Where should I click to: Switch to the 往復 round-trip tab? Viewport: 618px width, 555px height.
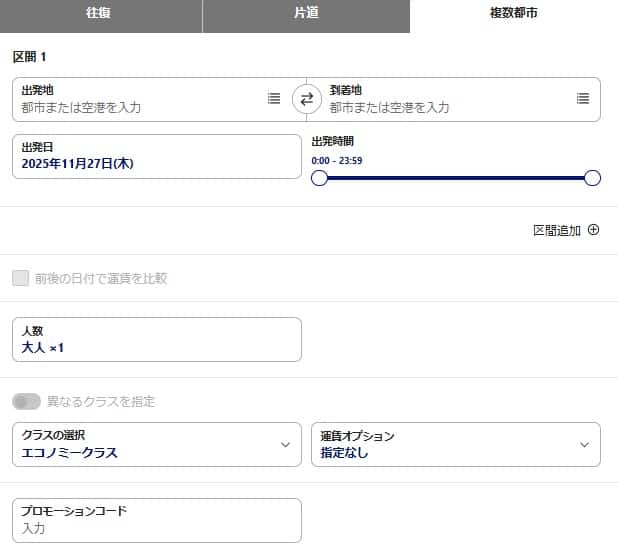(101, 16)
